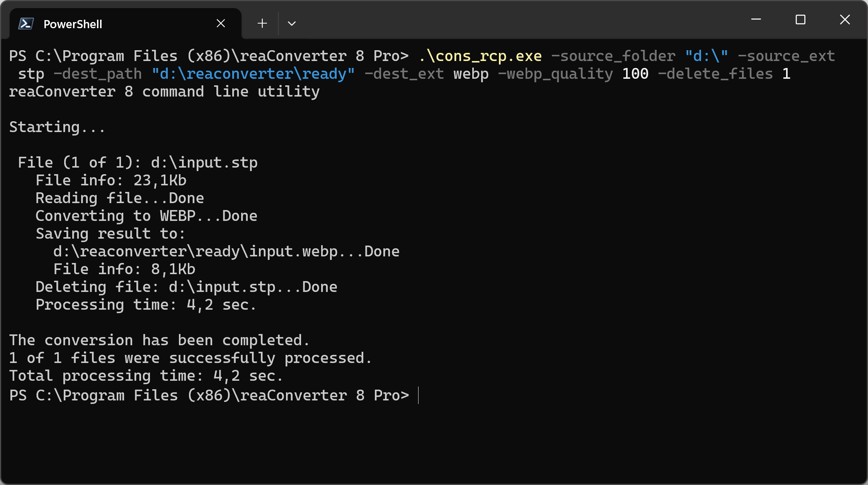Click the "Starting..." output line

click(x=57, y=127)
